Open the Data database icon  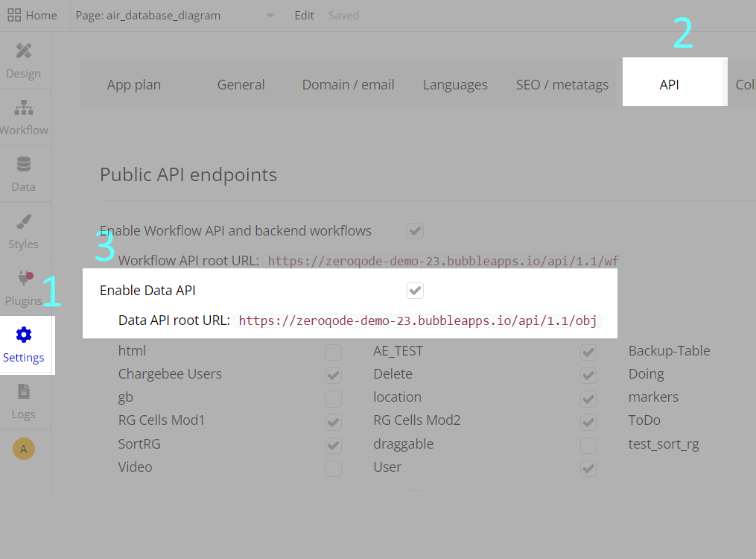24,165
